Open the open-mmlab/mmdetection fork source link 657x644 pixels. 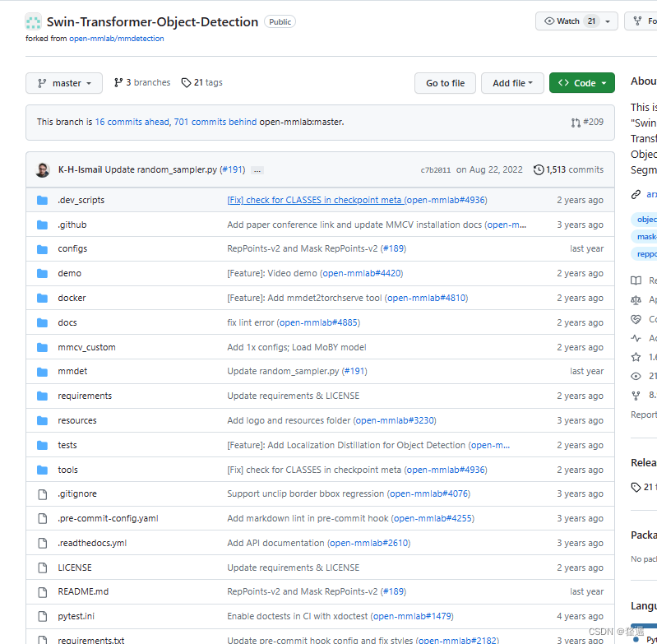[117, 39]
